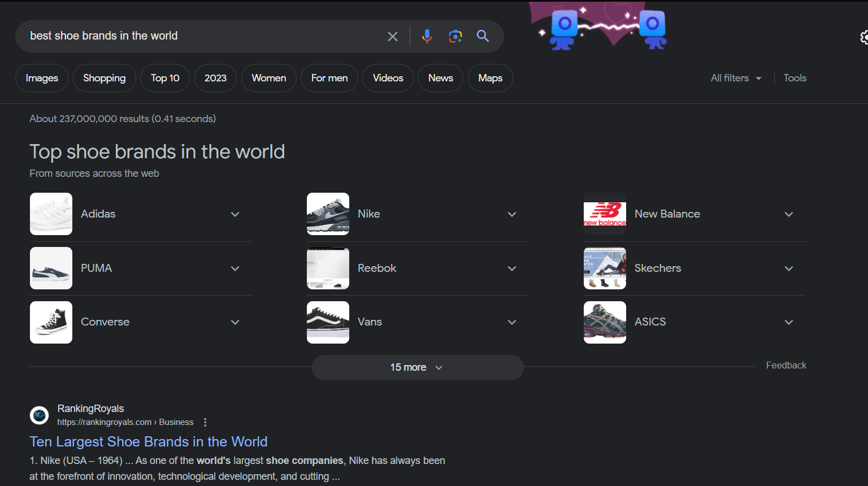Open the Tools options

pyautogui.click(x=795, y=78)
